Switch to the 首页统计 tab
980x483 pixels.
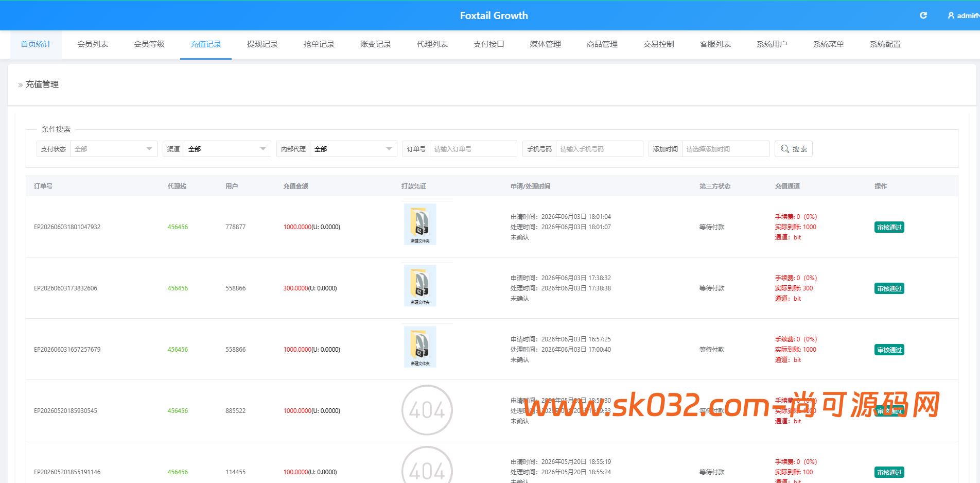tap(36, 44)
